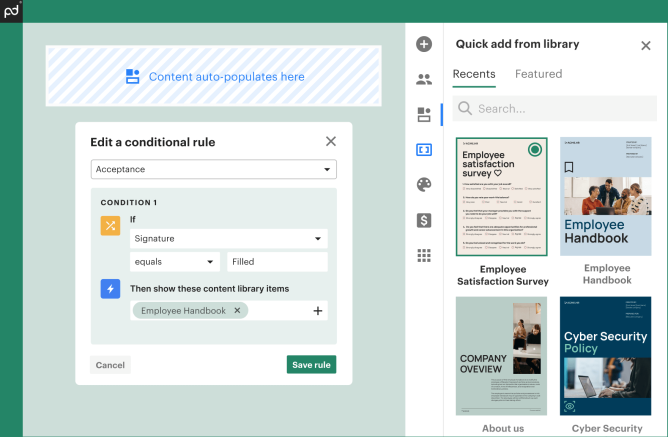Expand the Acceptance dropdown
Image resolution: width=668 pixels, height=437 pixels.
pyautogui.click(x=213, y=170)
